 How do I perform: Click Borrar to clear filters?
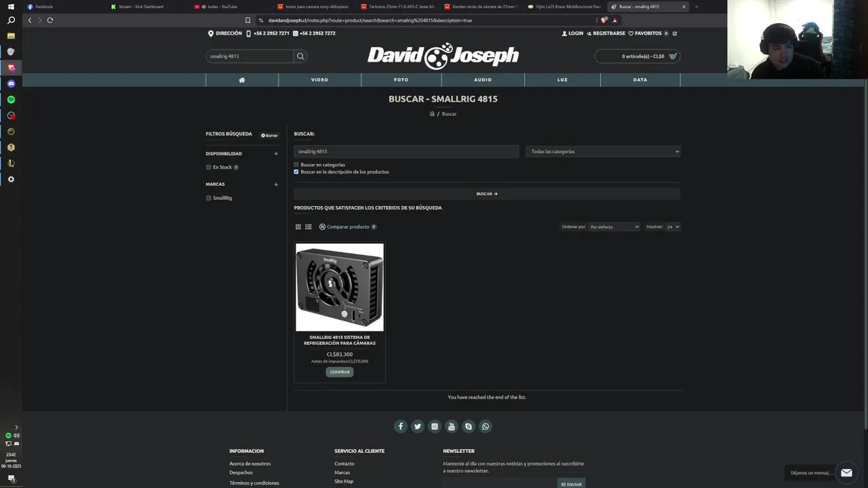click(x=269, y=136)
